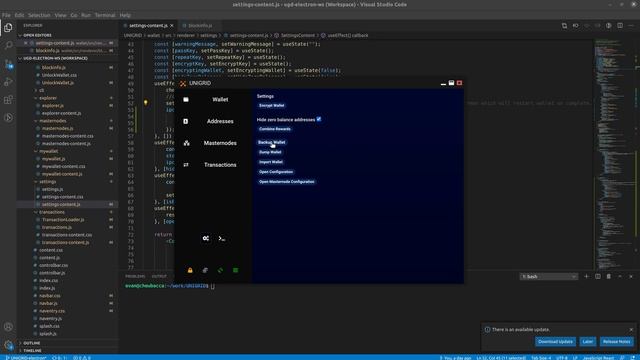Image resolution: width=640 pixels, height=360 pixels.
Task: Click the Masternodes cubes icon
Action: (187, 143)
